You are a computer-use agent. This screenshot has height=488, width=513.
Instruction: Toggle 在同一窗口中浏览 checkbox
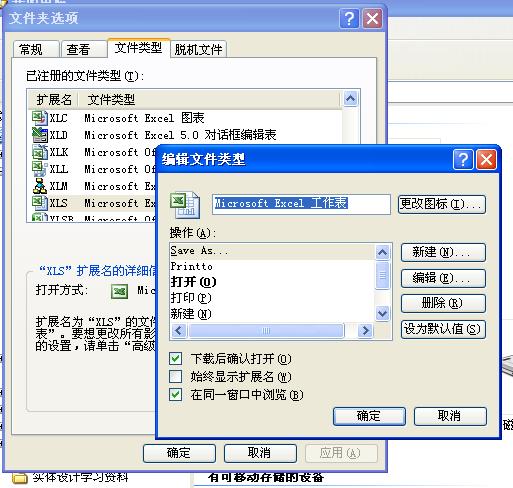176,395
